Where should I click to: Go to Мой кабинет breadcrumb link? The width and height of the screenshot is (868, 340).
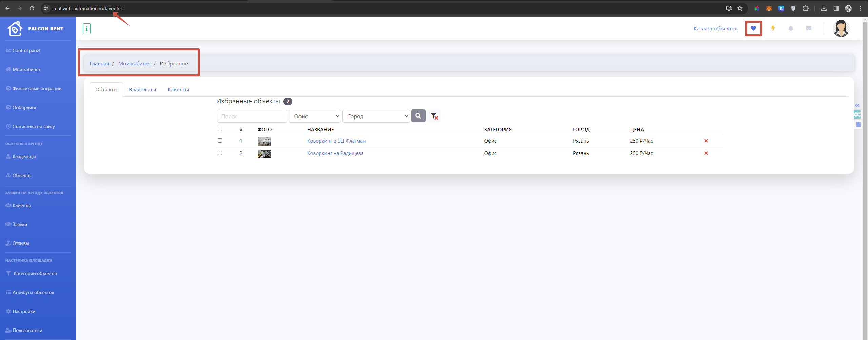pyautogui.click(x=134, y=64)
